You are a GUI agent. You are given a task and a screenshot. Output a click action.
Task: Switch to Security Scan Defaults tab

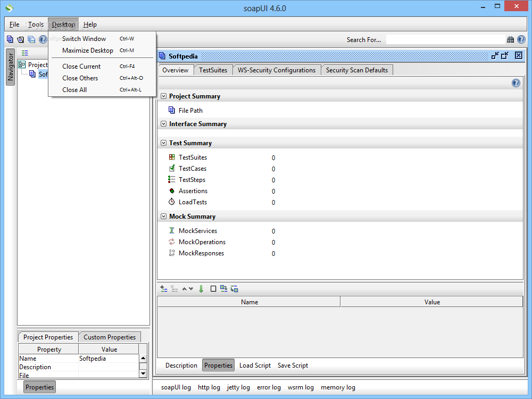(x=356, y=70)
